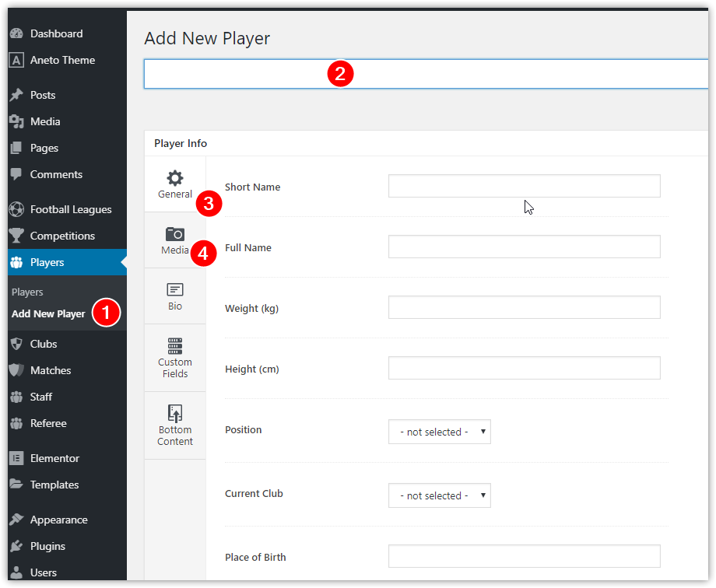Click the Templates folder icon
The width and height of the screenshot is (716, 588).
click(16, 485)
